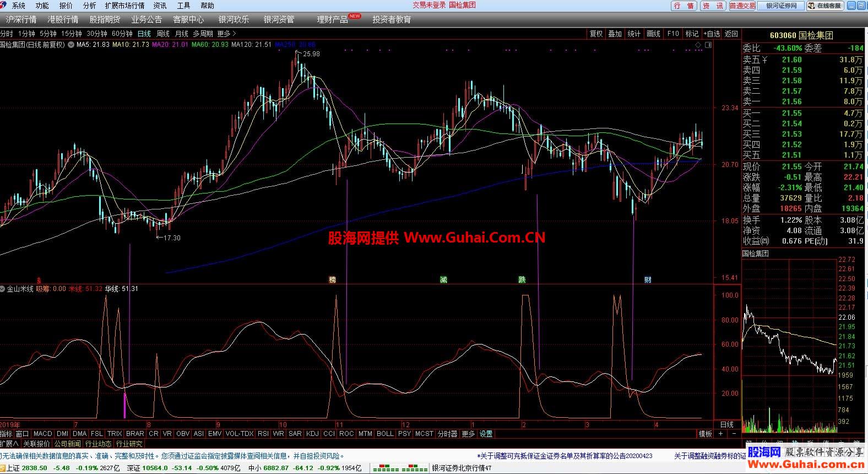Open indicator 设置

[x=486, y=434]
